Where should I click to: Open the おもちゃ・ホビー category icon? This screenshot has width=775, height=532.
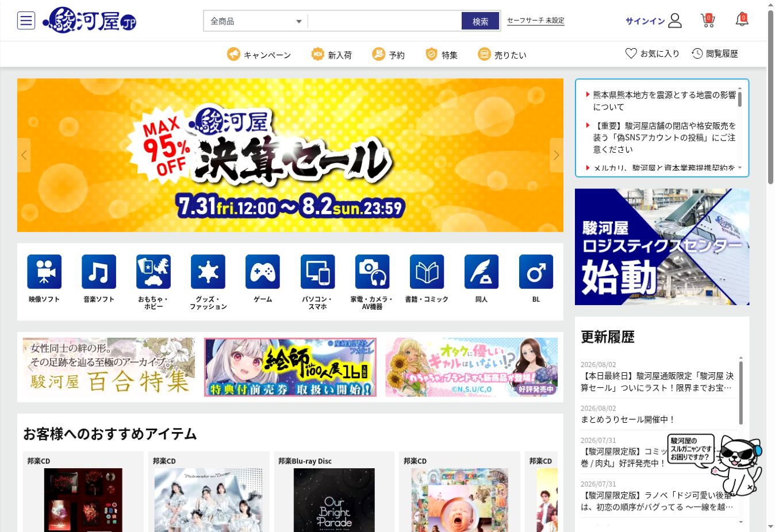tap(154, 272)
